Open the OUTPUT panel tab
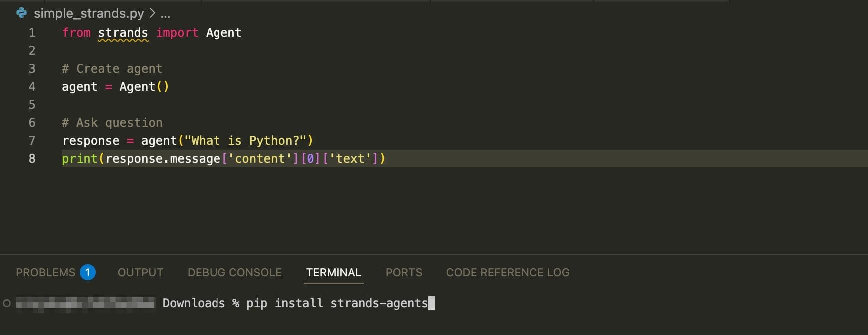868x335 pixels. tap(140, 272)
